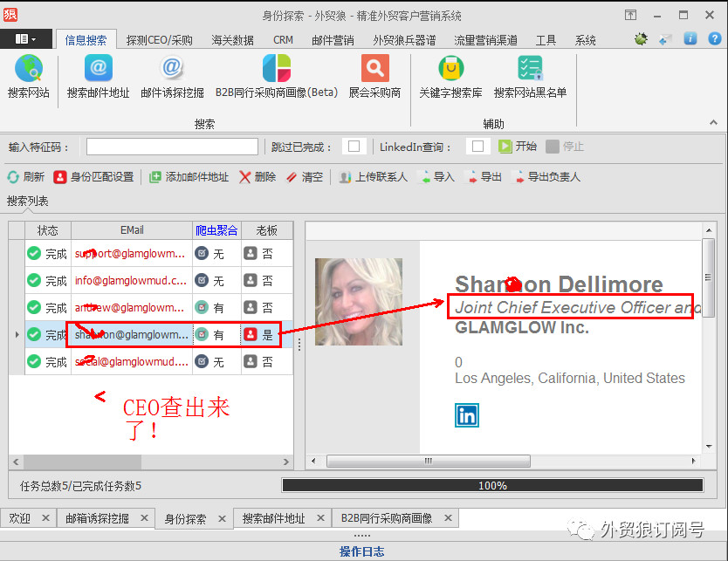Click the 搜索网站 globe icon
This screenshot has height=561, width=728.
click(x=28, y=69)
